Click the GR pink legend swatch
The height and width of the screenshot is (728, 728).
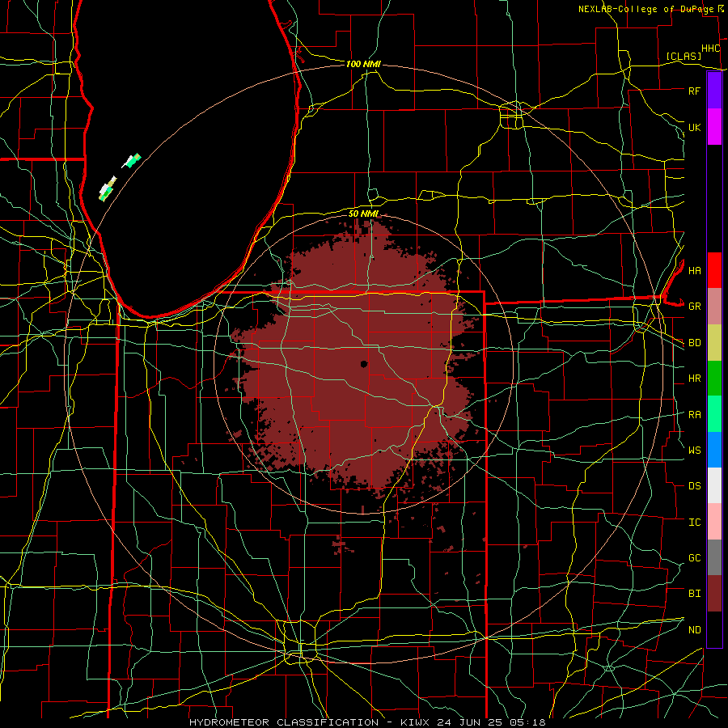(714, 307)
